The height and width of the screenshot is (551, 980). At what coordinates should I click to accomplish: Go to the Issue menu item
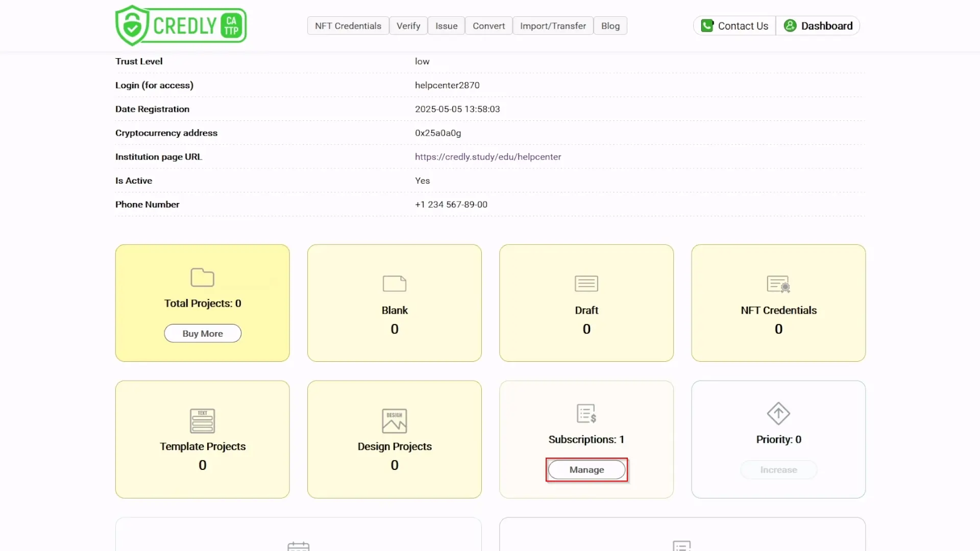(x=446, y=26)
